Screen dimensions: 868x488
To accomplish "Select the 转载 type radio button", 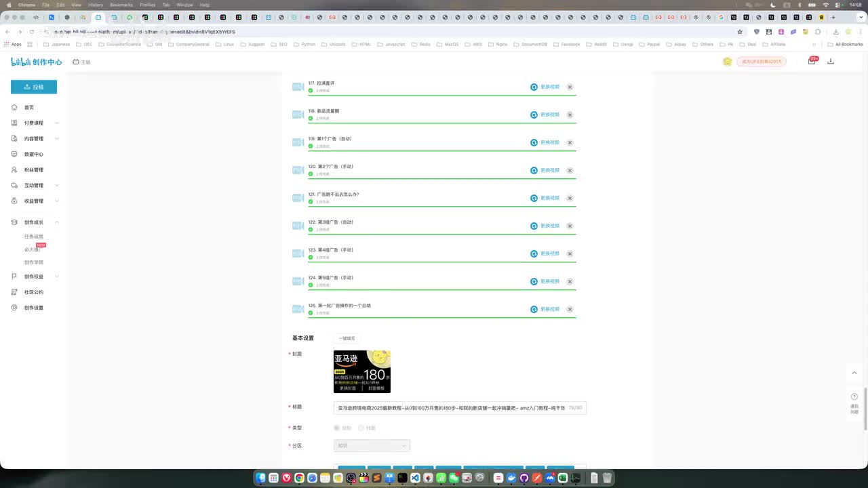I will [361, 428].
